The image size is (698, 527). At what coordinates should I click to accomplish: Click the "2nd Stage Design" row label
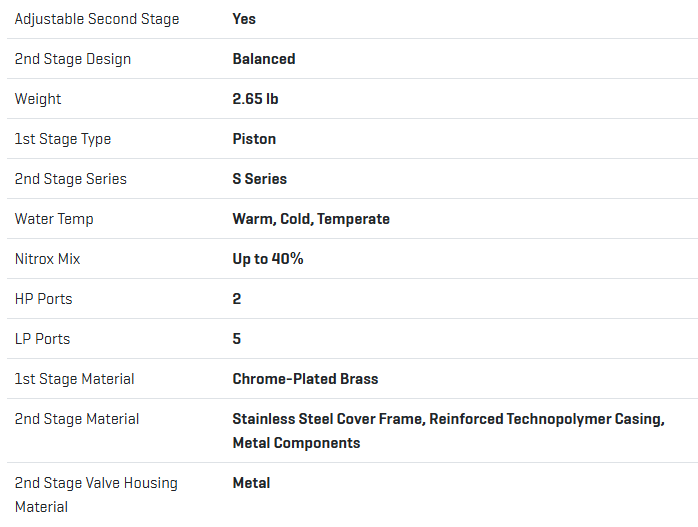(73, 59)
